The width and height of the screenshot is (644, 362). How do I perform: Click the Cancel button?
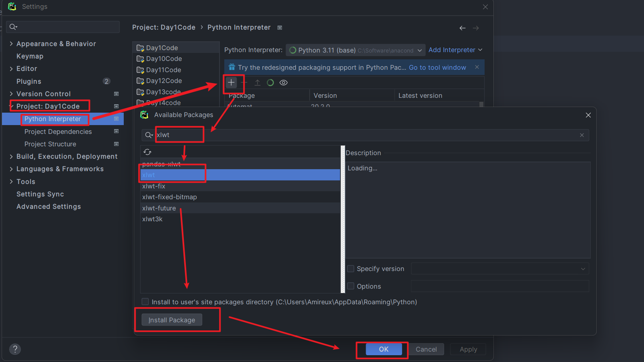click(x=426, y=349)
